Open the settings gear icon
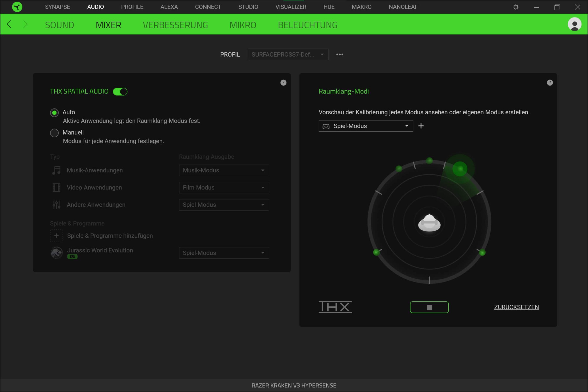This screenshot has height=392, width=588. [516, 7]
